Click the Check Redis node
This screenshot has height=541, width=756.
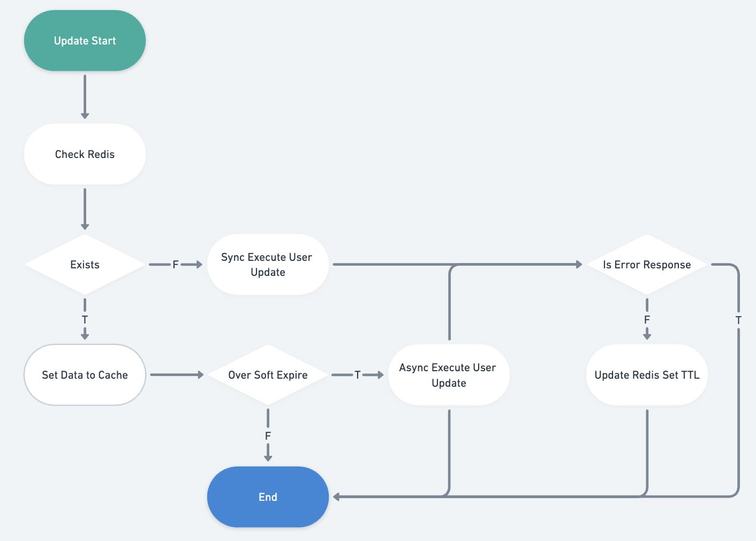[85, 154]
